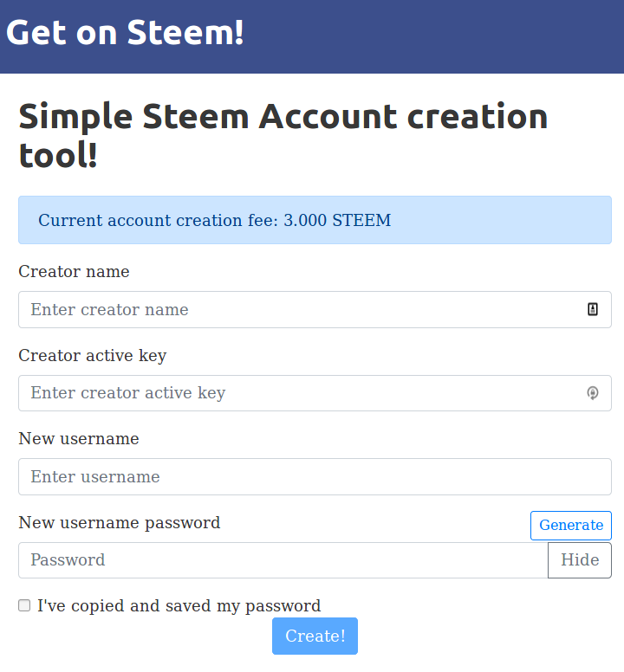Click the "Creator name" field label

point(74,271)
